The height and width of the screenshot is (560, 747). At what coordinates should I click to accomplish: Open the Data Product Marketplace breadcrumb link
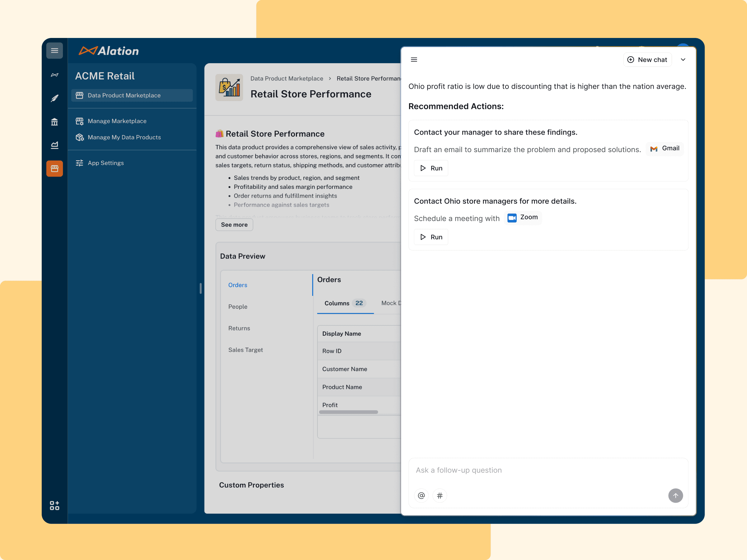[x=287, y=78]
